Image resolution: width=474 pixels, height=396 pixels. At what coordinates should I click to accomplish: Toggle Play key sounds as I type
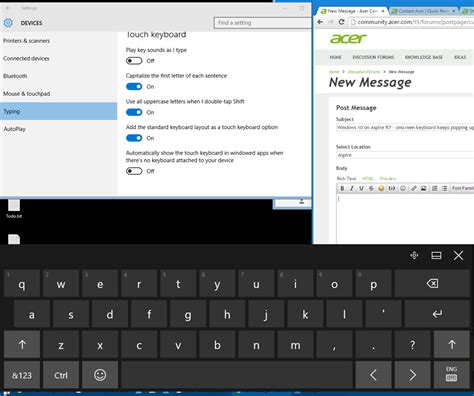[x=134, y=61]
